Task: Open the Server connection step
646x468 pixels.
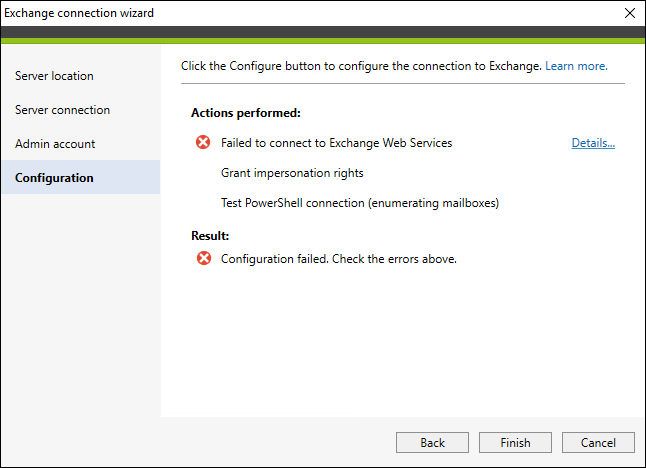Action: click(x=63, y=110)
